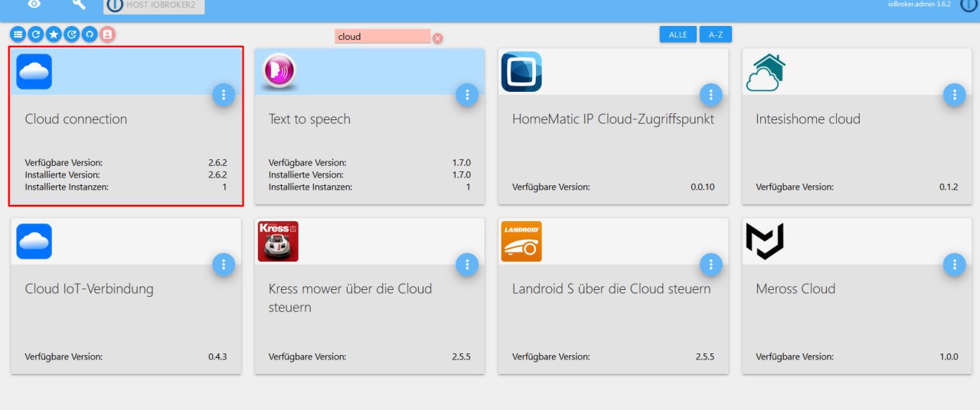This screenshot has width=980, height=410.
Task: Click the HomeMatic IP adapter icon
Action: pos(521,72)
